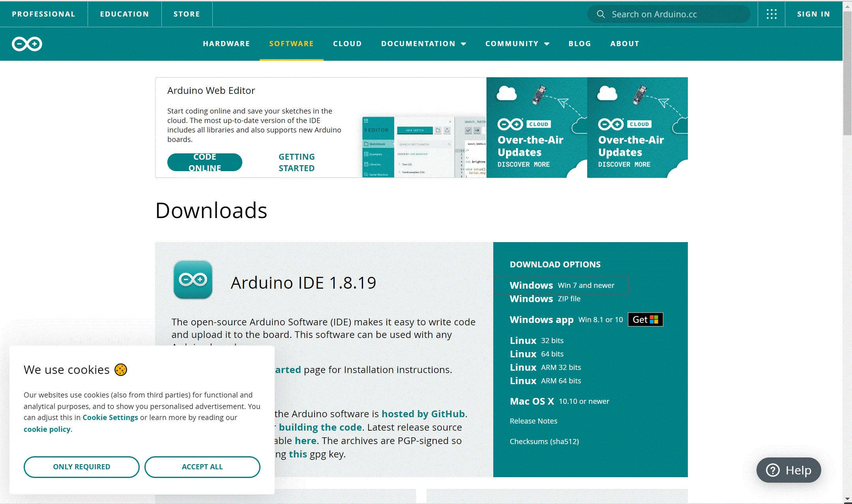The height and width of the screenshot is (504, 852).
Task: Click the Web Editor screenshot preview
Action: 424,147
